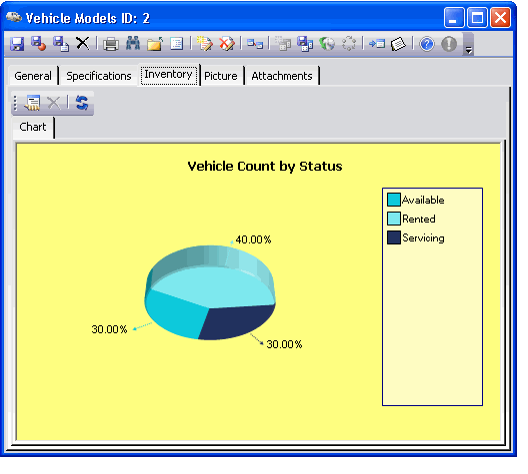Click the two linked windows icon
This screenshot has width=528, height=474.
[x=255, y=44]
